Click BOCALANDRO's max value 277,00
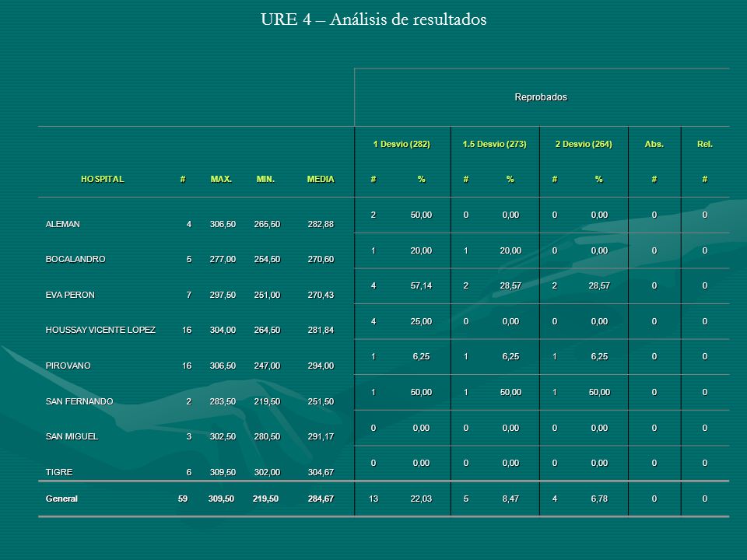The image size is (747, 560). point(223,260)
